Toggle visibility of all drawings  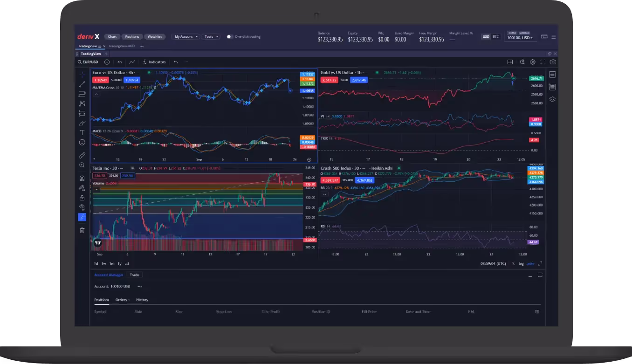(82, 207)
